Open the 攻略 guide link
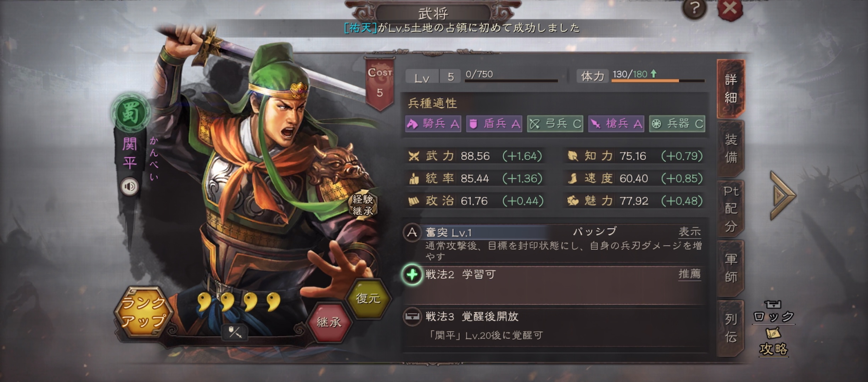This screenshot has width=868, height=382. pyautogui.click(x=773, y=343)
